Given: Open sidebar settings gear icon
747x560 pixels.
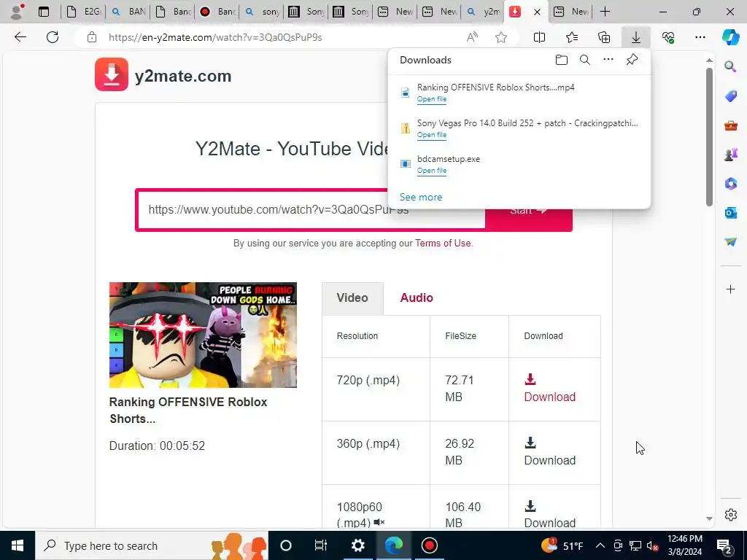Looking at the screenshot, I should (x=730, y=515).
